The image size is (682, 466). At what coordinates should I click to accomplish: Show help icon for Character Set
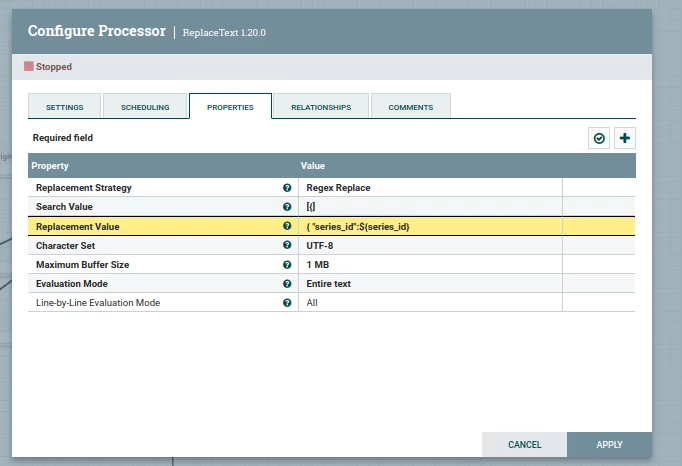pyautogui.click(x=287, y=245)
